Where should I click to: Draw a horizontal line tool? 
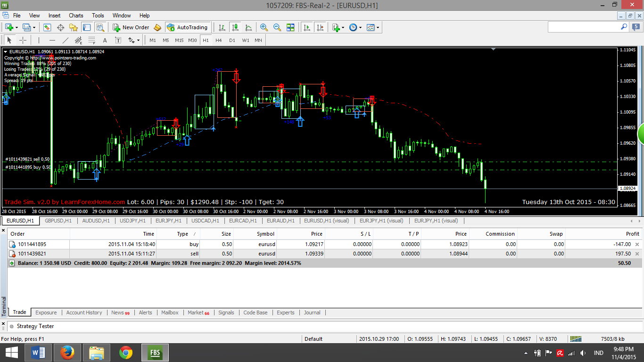52,40
